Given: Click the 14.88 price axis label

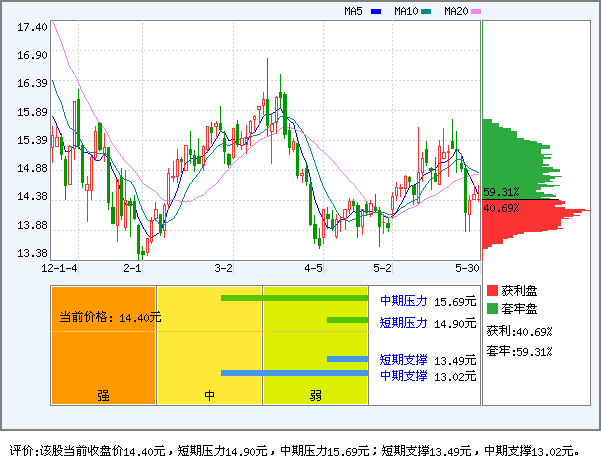Looking at the screenshot, I should (32, 168).
